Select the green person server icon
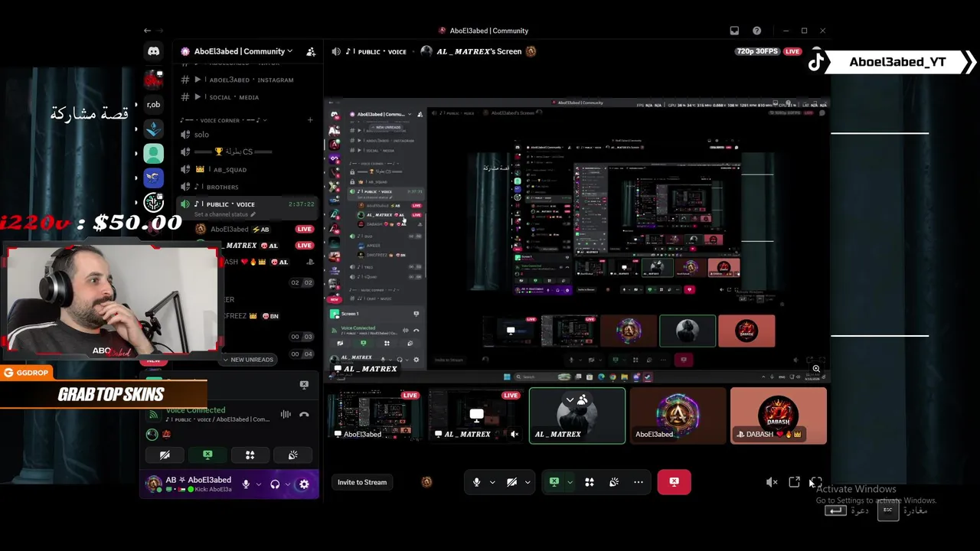 pyautogui.click(x=154, y=153)
